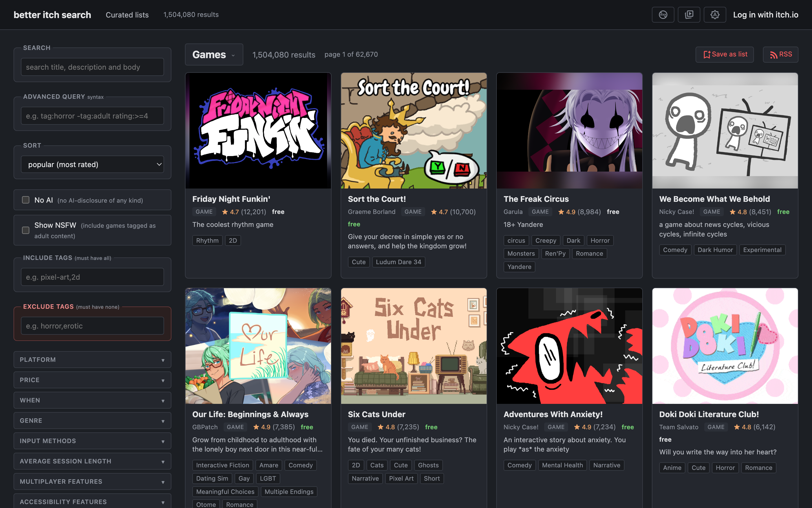Expand the Input Methods filter section

(x=92, y=441)
